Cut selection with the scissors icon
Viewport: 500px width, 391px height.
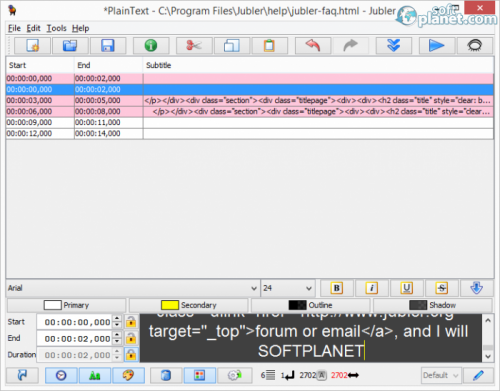coord(194,45)
